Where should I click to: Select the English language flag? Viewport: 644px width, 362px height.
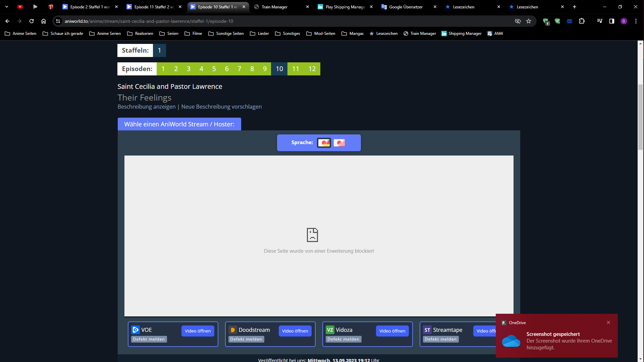tap(340, 143)
